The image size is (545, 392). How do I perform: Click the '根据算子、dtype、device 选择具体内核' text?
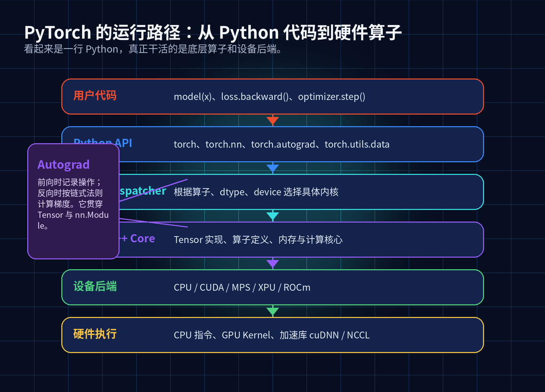(256, 192)
